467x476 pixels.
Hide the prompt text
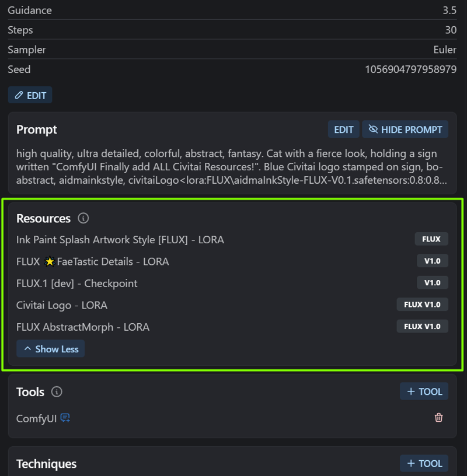point(405,129)
